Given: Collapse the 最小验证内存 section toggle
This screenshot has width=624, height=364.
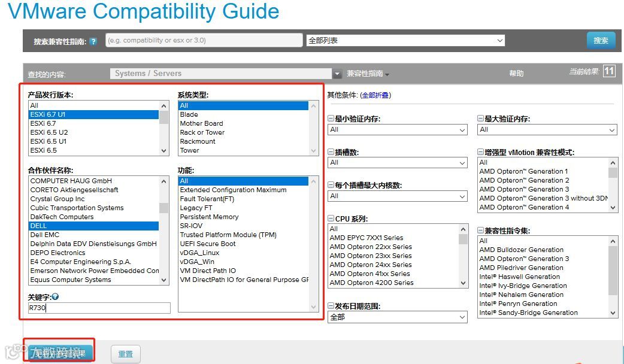Looking at the screenshot, I should 331,119.
